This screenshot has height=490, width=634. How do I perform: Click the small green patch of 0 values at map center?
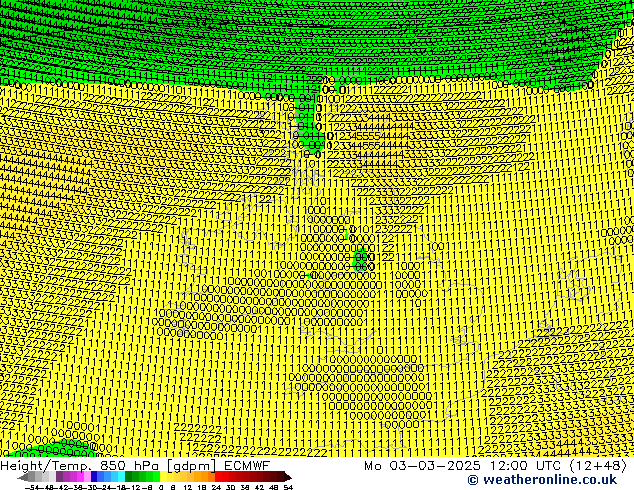(x=360, y=260)
